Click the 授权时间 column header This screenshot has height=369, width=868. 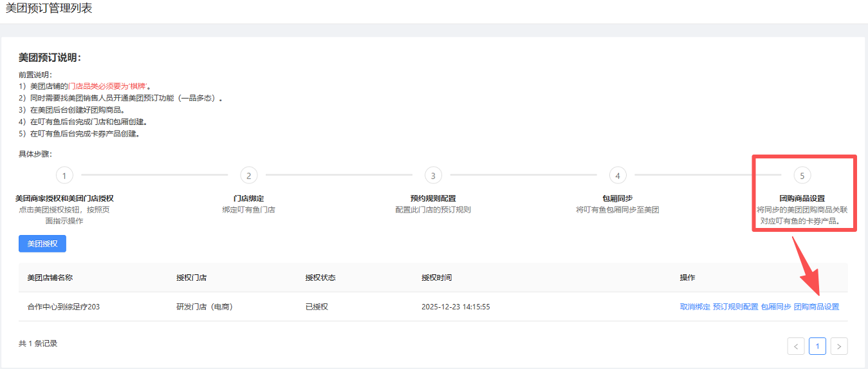click(x=436, y=278)
